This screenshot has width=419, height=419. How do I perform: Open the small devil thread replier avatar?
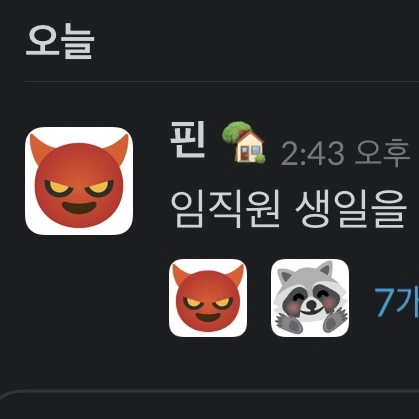[x=208, y=298]
